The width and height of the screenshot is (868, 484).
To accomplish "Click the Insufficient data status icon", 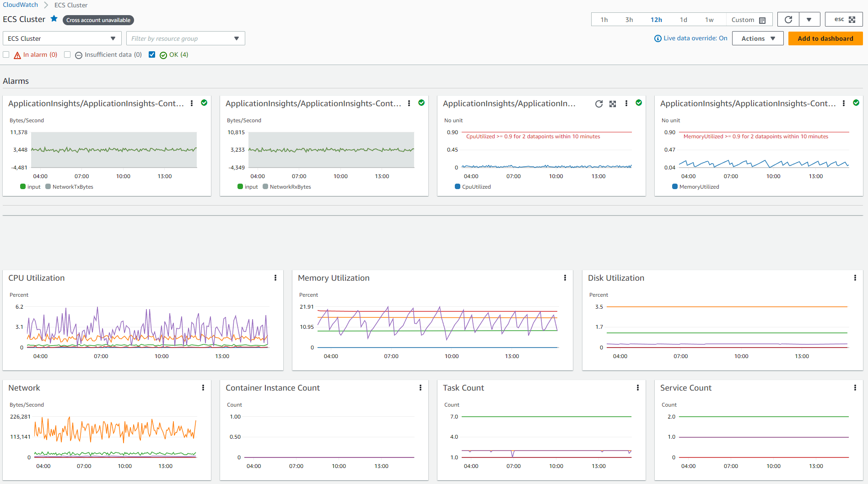I will (x=79, y=55).
